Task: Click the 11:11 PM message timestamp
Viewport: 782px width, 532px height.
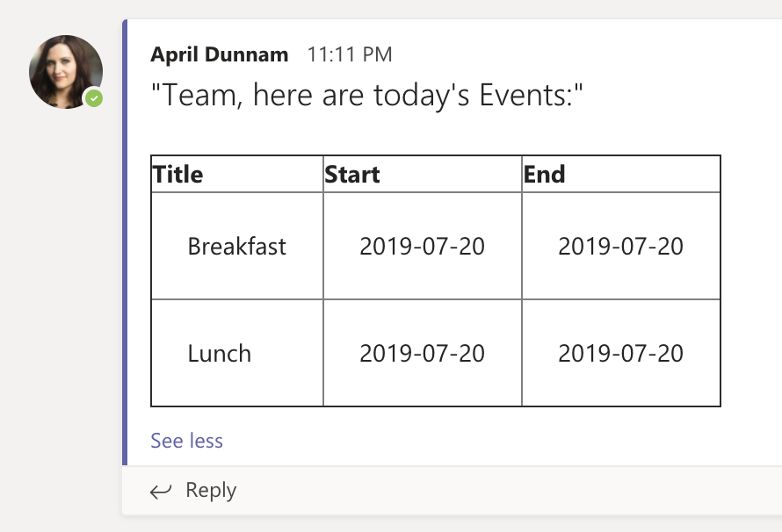Action: coord(349,54)
